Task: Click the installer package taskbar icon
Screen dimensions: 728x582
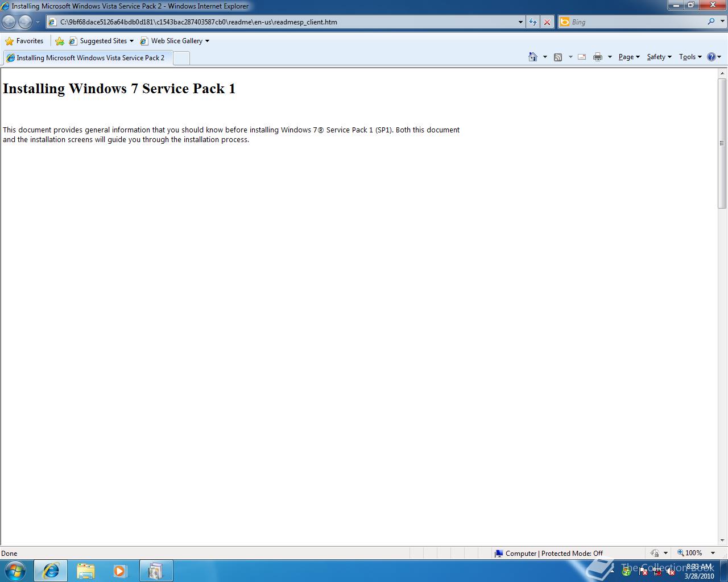Action: pyautogui.click(x=156, y=571)
